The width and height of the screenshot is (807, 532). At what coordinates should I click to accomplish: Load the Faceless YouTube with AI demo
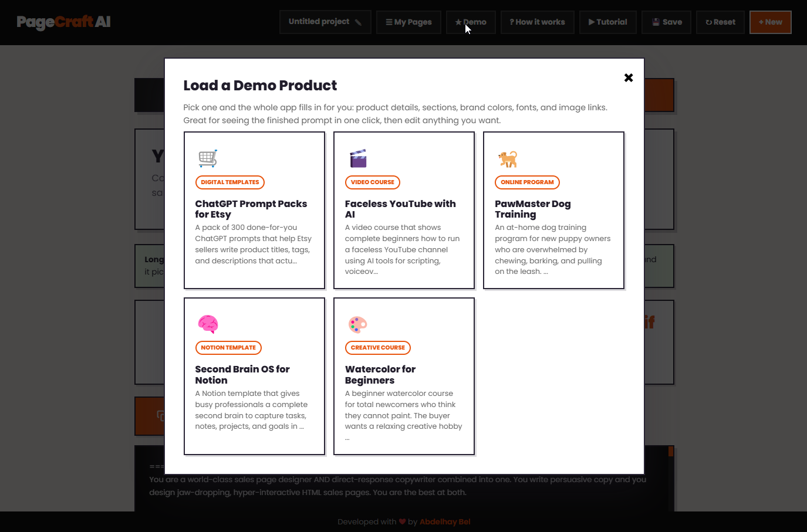click(x=404, y=210)
